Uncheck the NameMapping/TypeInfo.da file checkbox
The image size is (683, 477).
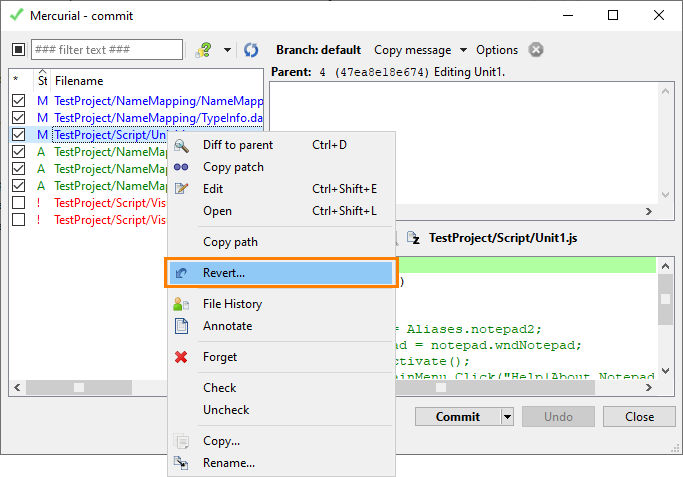pyautogui.click(x=18, y=118)
